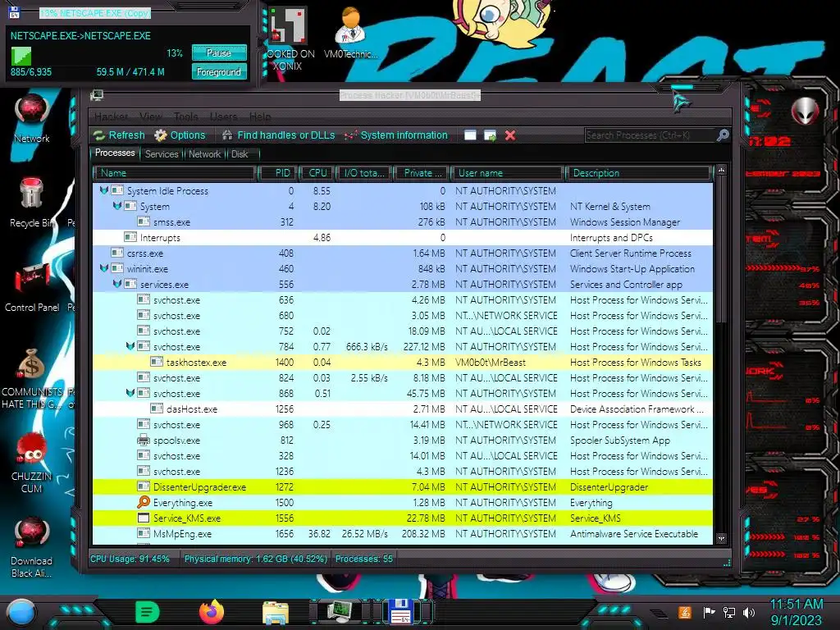This screenshot has height=630, width=840.
Task: Open the Control Panel desktop icon
Action: pyautogui.click(x=32, y=288)
